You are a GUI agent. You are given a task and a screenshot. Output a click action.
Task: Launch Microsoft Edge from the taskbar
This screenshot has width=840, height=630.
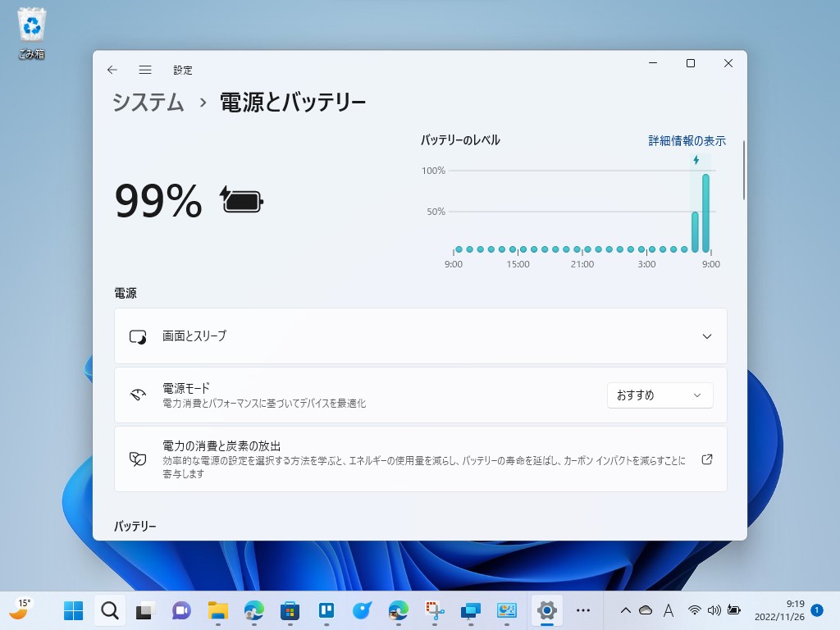pos(253,610)
